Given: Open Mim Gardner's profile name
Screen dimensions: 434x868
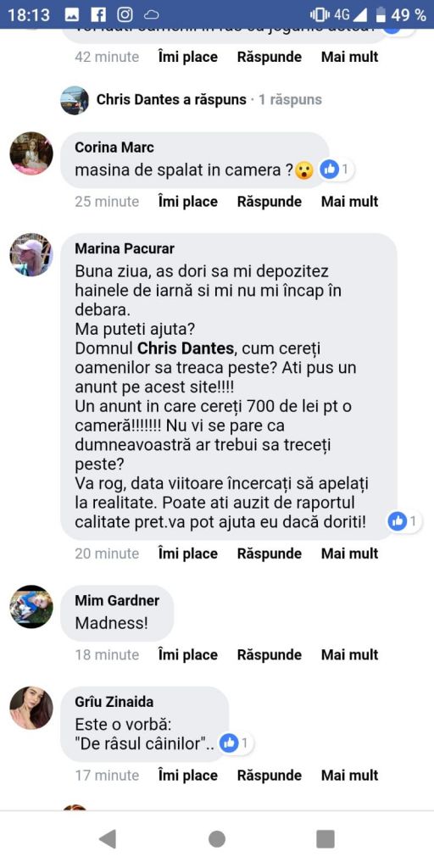Looking at the screenshot, I should click(117, 601).
